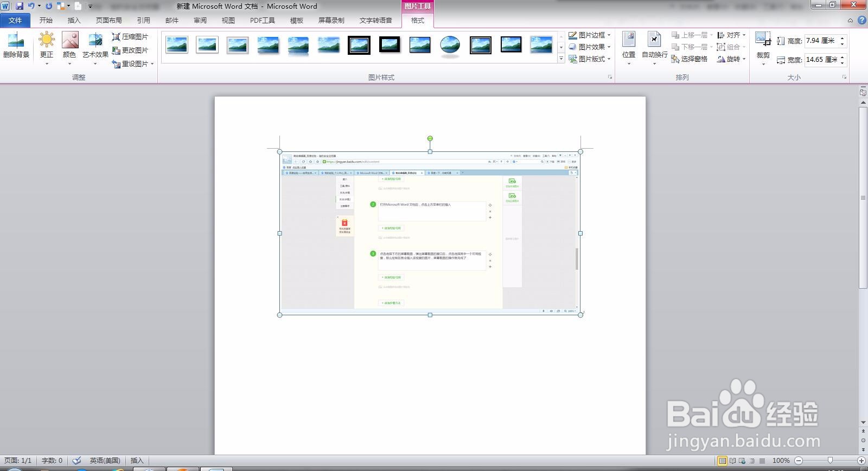Click the 100% zoom level
Viewport: 868px width, 471px height.
pyautogui.click(x=781, y=461)
